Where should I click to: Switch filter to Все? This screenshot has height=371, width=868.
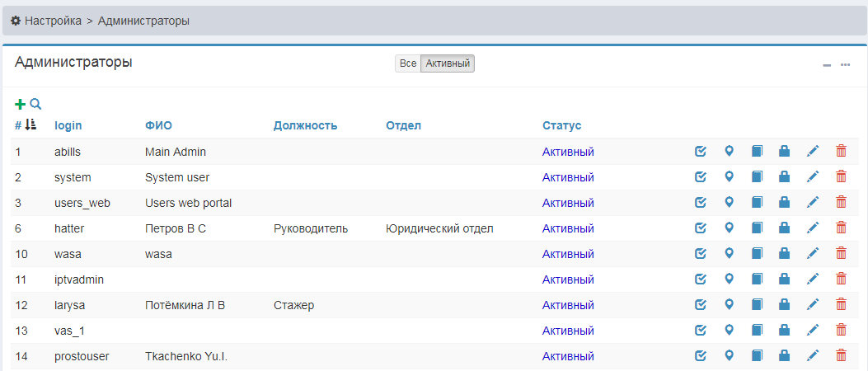(x=407, y=63)
